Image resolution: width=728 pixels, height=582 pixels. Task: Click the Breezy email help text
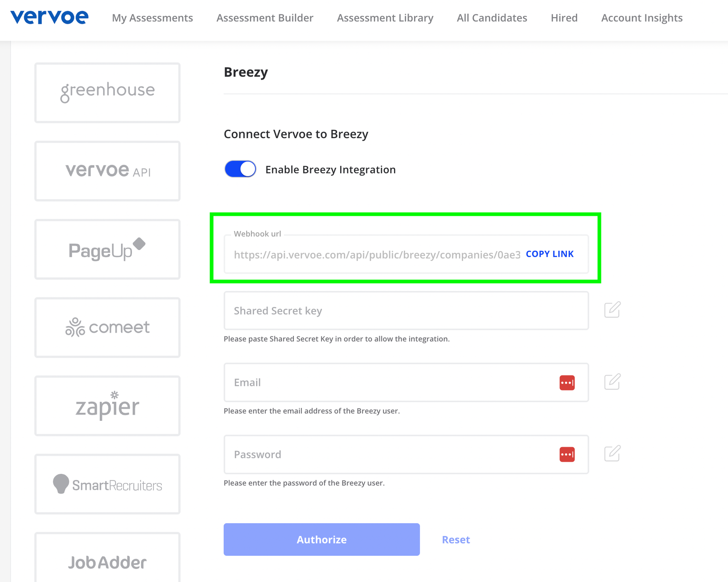312,411
